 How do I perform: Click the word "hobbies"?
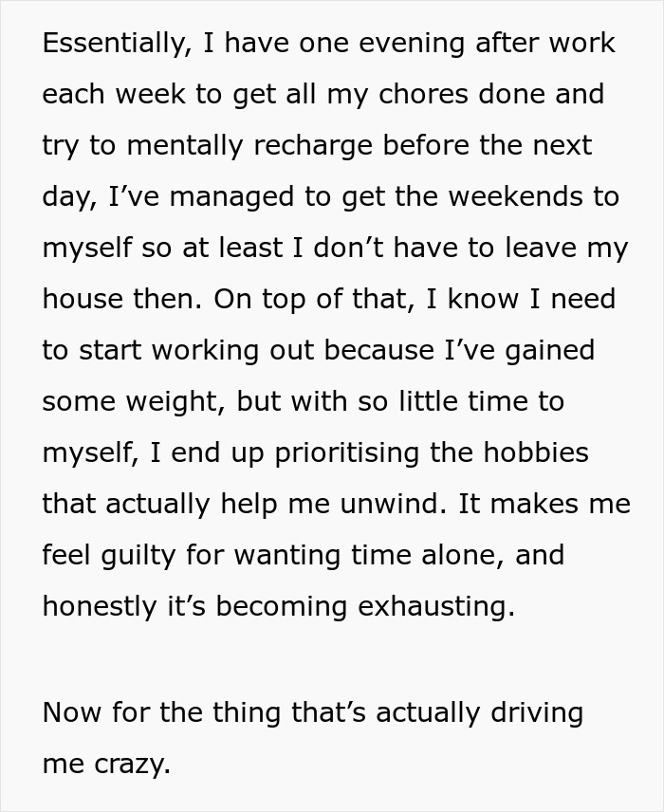536,452
